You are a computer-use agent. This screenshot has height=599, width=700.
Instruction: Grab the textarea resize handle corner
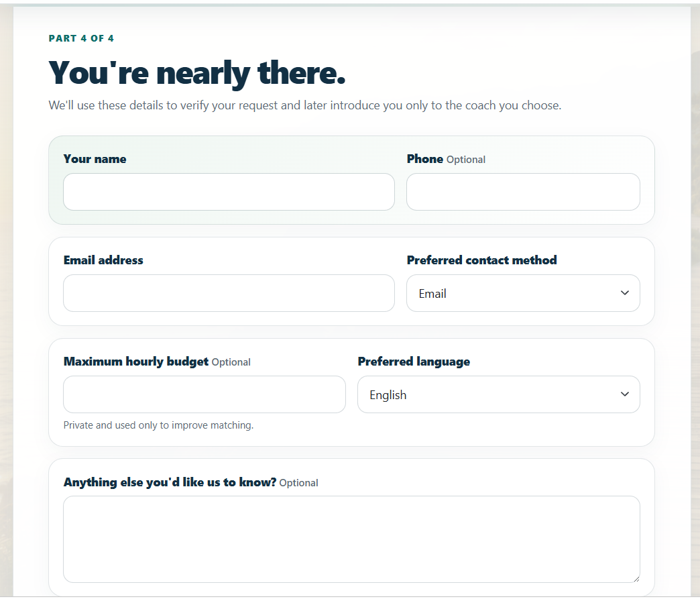(636, 579)
